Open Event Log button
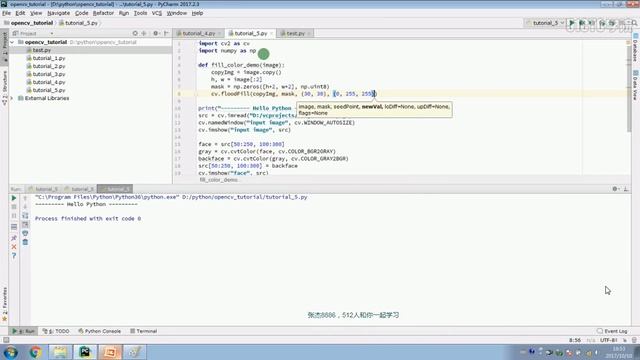The height and width of the screenshot is (360, 640). [612, 331]
